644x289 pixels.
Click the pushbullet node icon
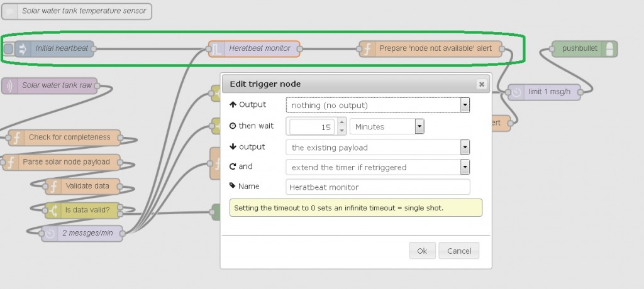[x=610, y=49]
